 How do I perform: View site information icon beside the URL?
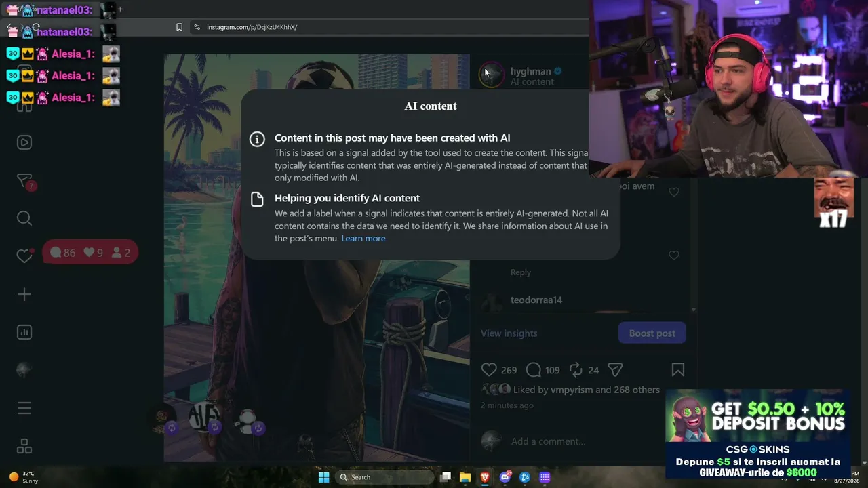click(197, 27)
